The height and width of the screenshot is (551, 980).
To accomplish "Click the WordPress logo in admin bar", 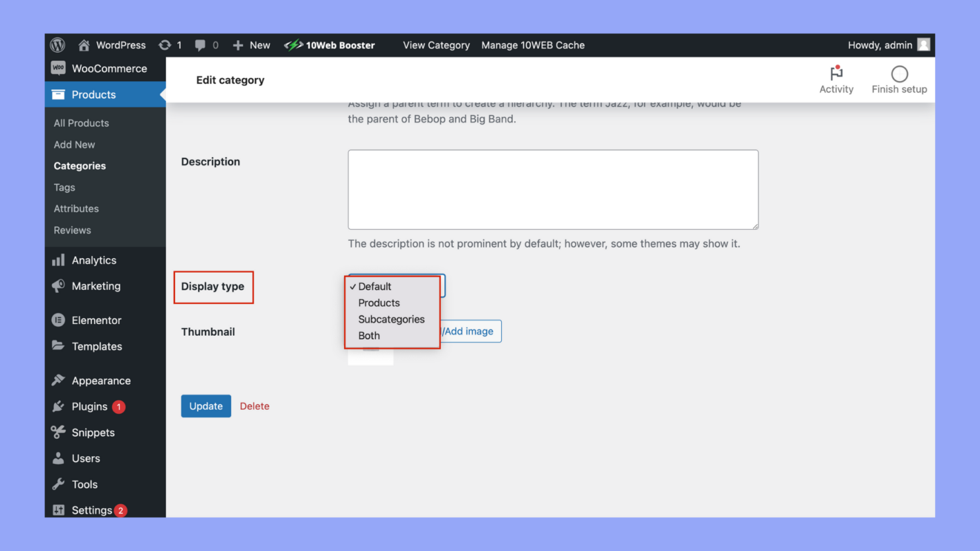I will click(x=57, y=45).
